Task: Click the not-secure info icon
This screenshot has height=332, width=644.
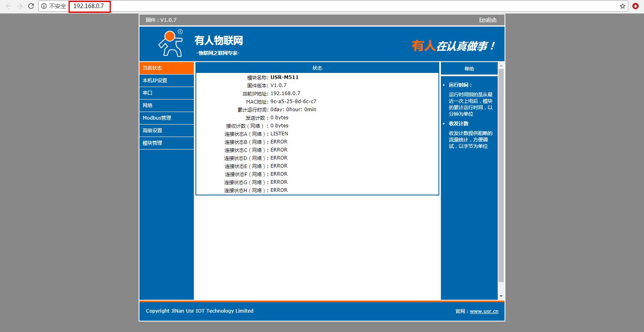Action: click(44, 6)
